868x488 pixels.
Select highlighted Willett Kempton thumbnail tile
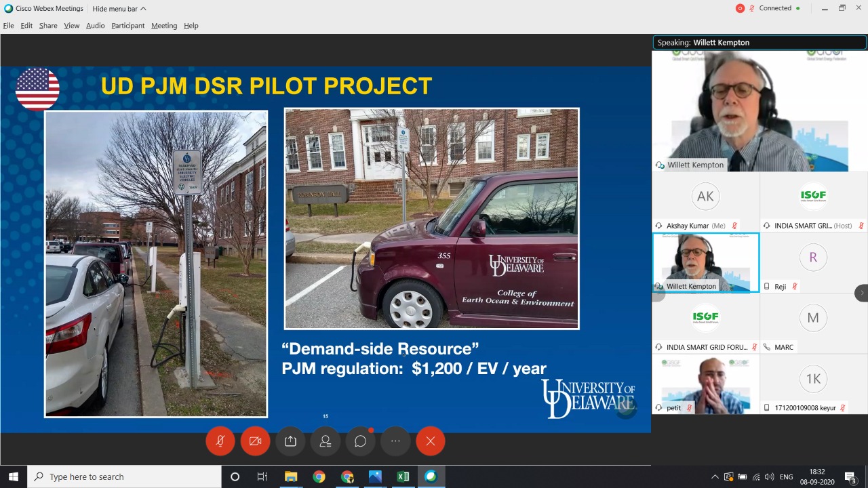click(705, 262)
